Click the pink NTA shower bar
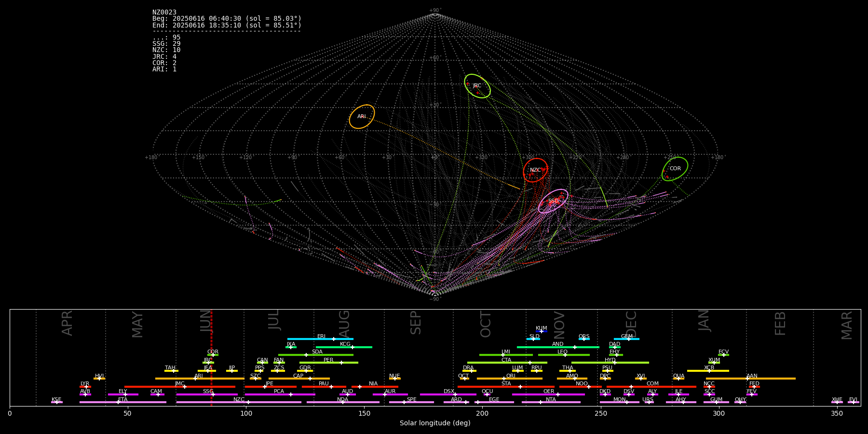Viewport: 868px width, 434px height. (551, 402)
